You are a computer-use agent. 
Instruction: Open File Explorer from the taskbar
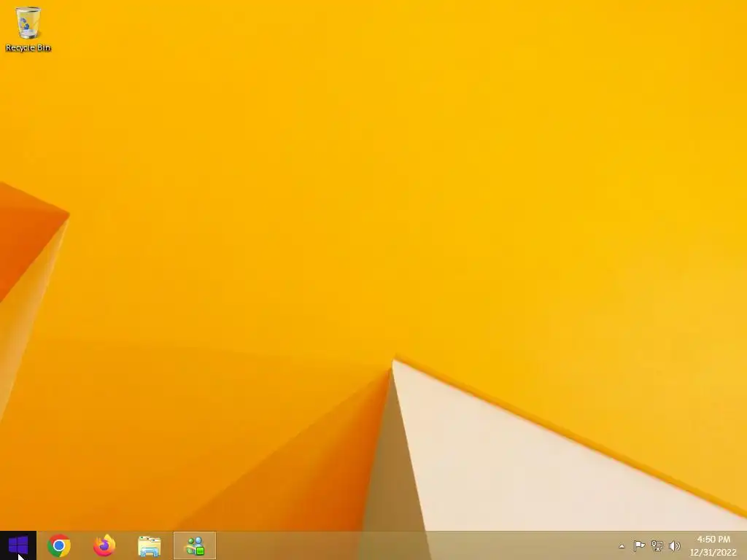pyautogui.click(x=149, y=546)
